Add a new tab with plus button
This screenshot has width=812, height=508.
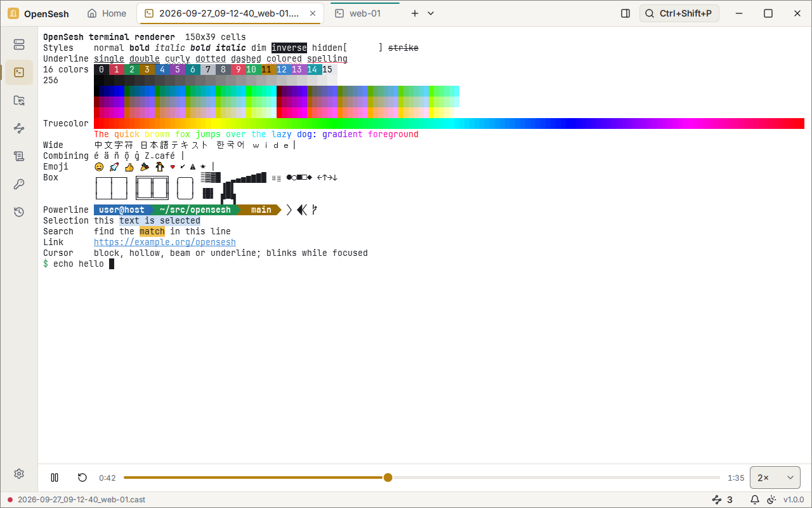tap(415, 13)
